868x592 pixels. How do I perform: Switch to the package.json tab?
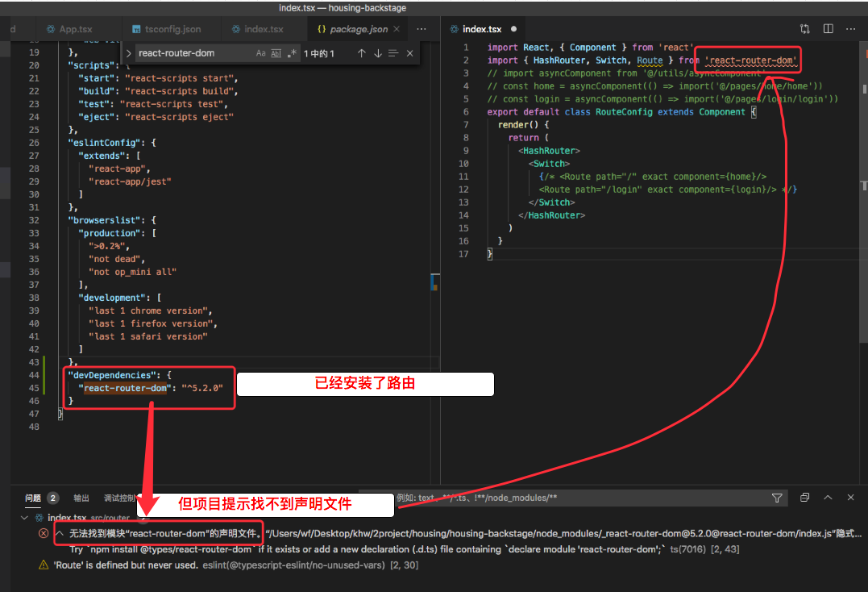click(x=355, y=27)
